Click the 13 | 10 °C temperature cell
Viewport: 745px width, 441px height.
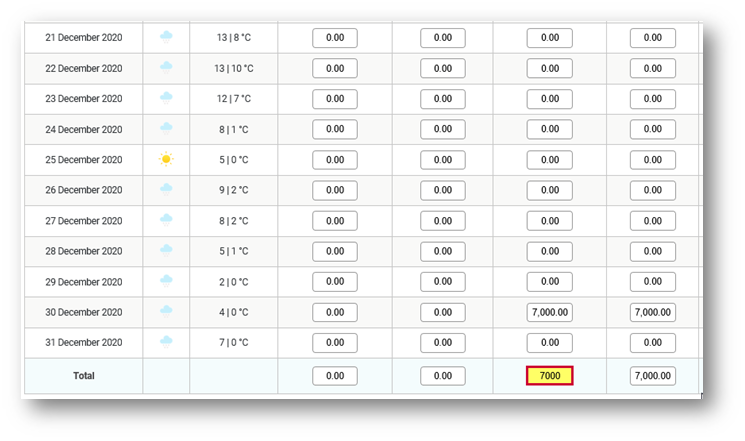(234, 68)
